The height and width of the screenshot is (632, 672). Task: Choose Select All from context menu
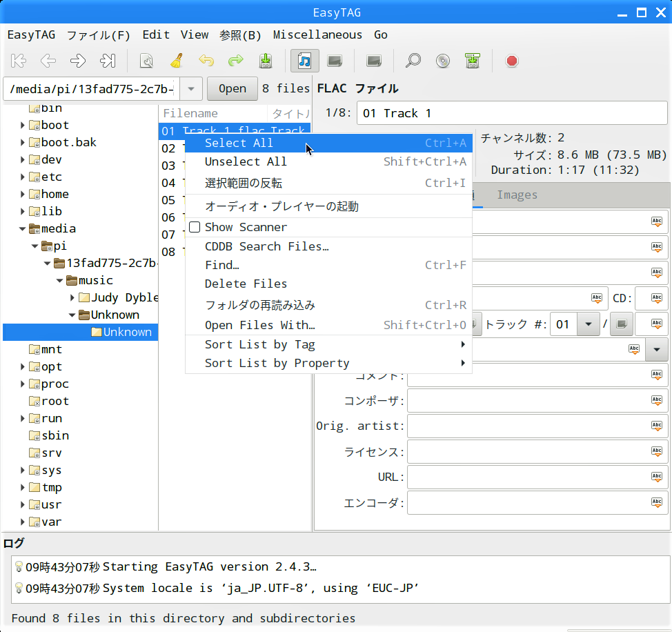tap(328, 143)
